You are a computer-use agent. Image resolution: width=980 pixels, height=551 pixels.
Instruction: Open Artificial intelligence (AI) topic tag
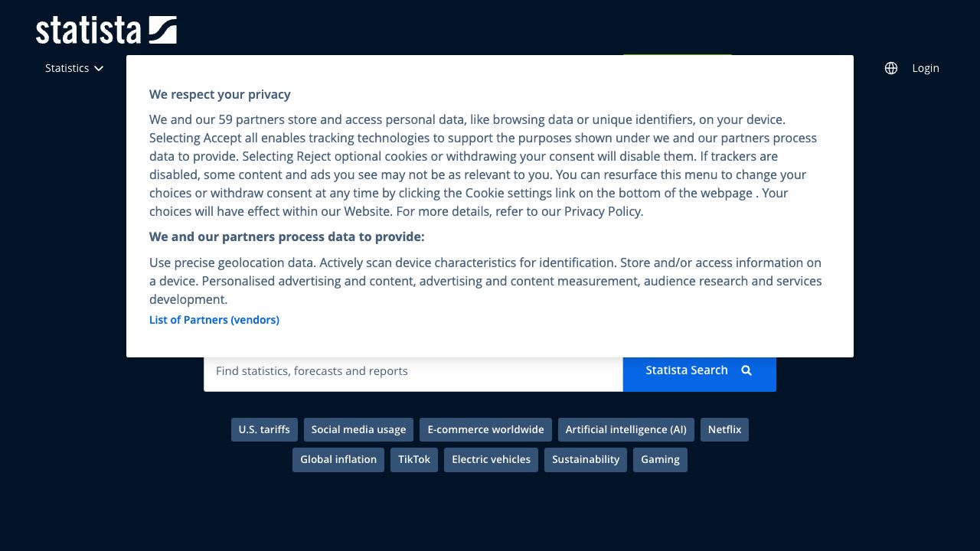(626, 429)
